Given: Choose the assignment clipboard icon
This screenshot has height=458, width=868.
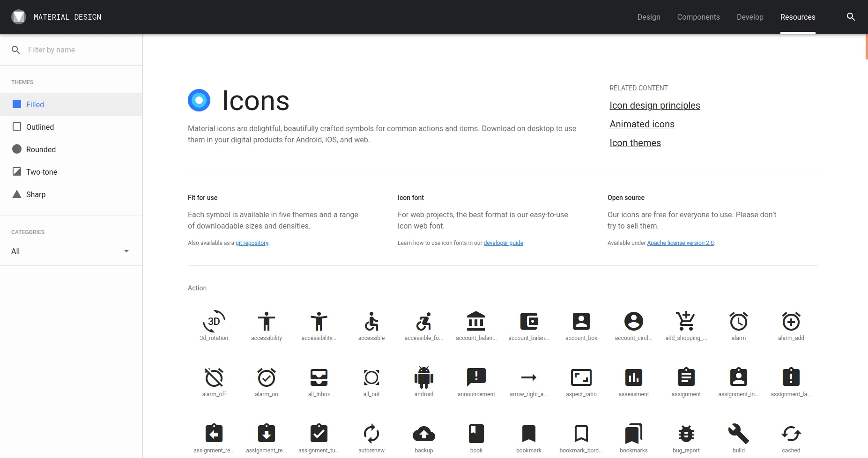Looking at the screenshot, I should point(686,377).
